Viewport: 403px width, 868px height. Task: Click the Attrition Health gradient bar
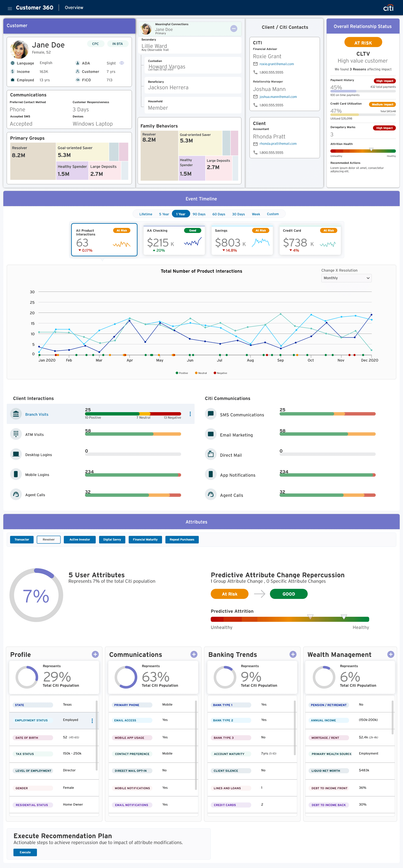click(363, 151)
